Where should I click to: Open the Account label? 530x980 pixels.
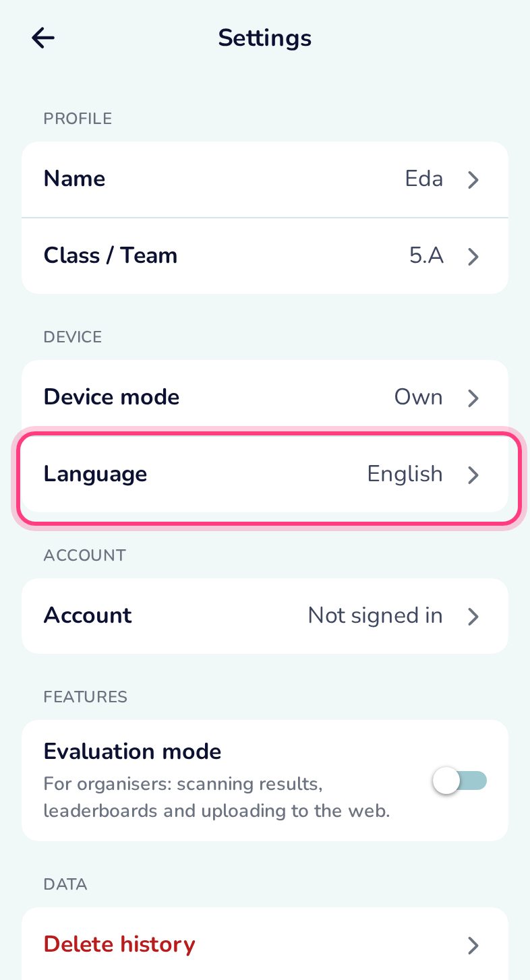pyautogui.click(x=88, y=615)
